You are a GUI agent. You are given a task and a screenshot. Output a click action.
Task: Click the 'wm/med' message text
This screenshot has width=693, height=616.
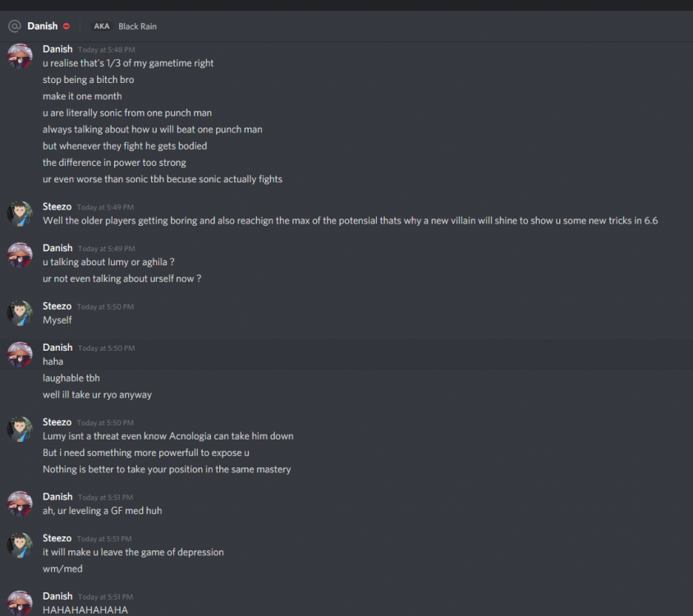click(x=62, y=568)
